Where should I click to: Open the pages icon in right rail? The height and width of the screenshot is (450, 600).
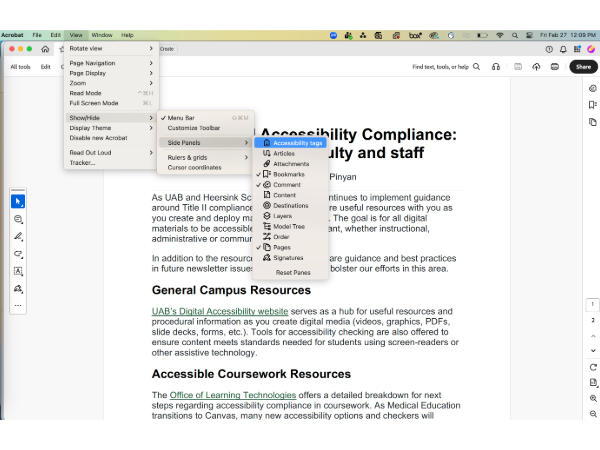(x=593, y=122)
